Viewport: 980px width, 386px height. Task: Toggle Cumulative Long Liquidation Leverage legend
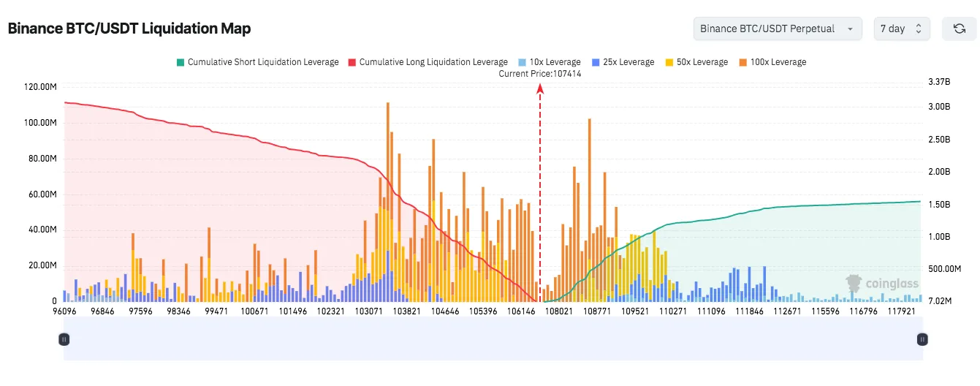pos(428,62)
